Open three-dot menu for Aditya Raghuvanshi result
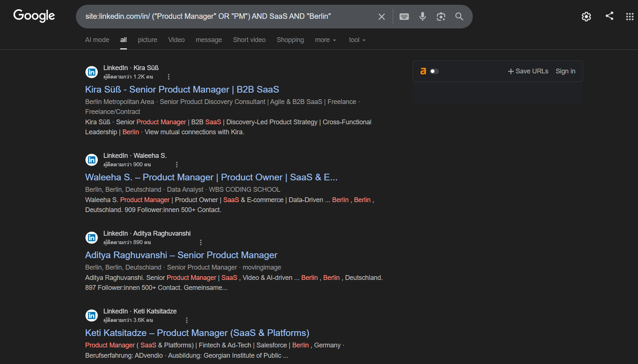The height and width of the screenshot is (364, 638). 201,242
